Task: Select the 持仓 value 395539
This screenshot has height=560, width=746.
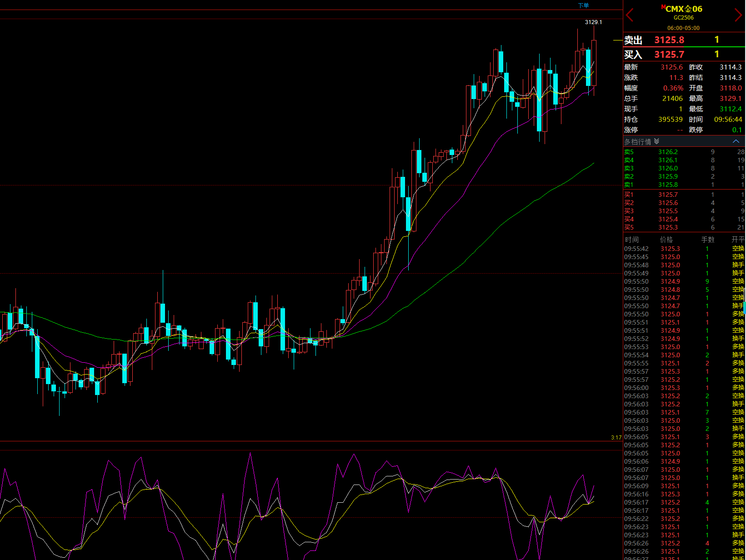Action: [x=671, y=120]
